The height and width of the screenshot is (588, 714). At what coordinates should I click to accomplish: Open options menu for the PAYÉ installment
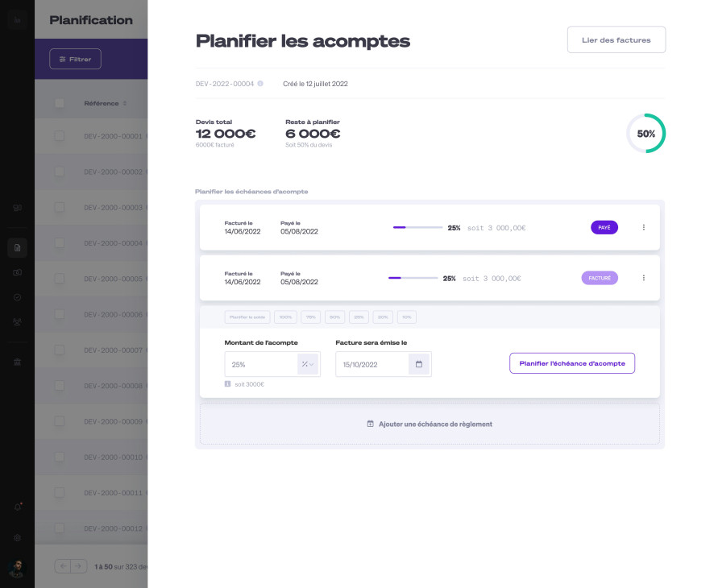(643, 227)
